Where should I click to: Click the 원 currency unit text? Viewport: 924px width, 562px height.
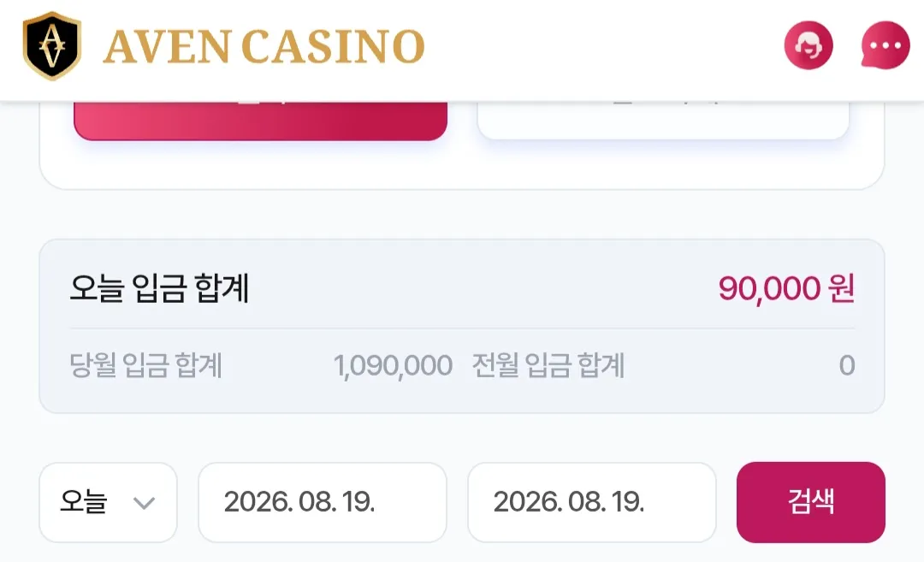(x=842, y=288)
